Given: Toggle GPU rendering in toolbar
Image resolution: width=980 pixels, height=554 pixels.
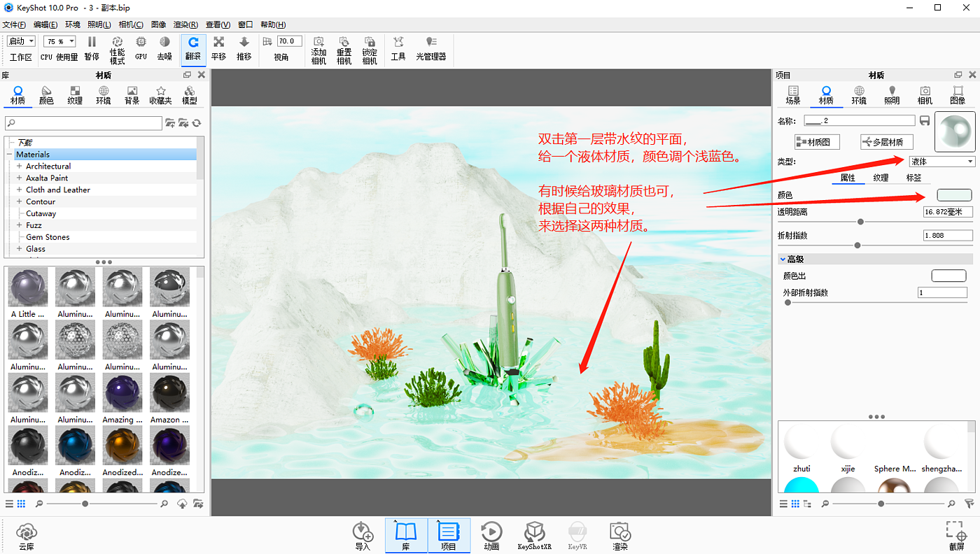Looking at the screenshot, I should [141, 48].
